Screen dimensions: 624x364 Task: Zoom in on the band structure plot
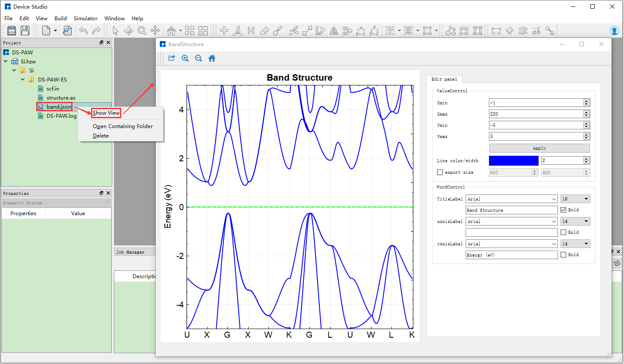point(185,58)
